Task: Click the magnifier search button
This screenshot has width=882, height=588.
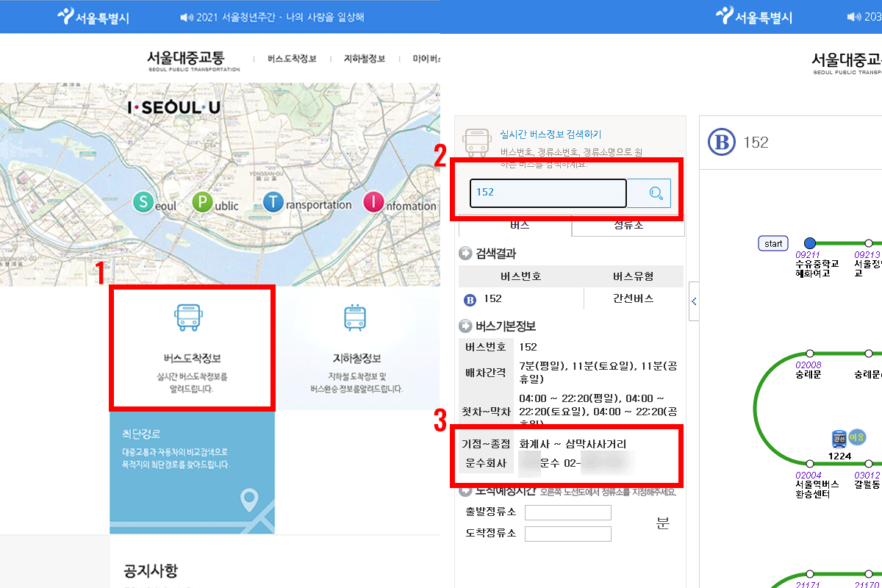Action: point(656,193)
